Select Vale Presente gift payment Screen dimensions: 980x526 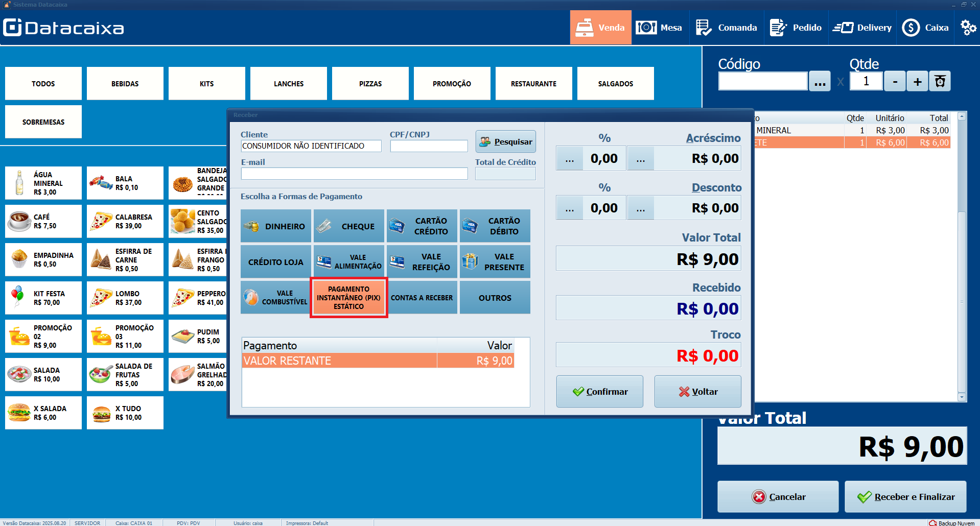(495, 262)
